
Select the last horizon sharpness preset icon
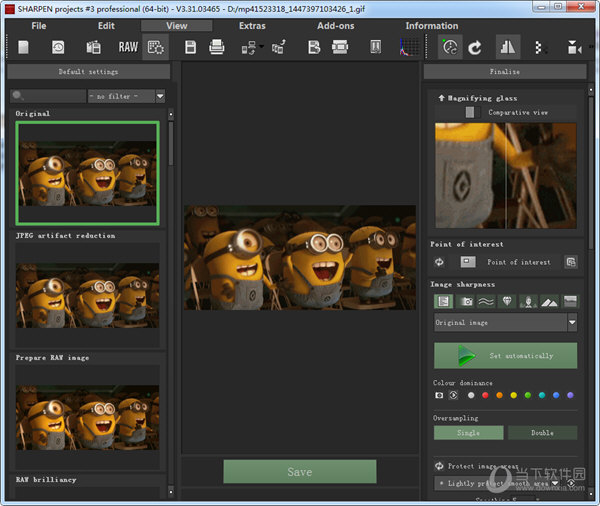coord(570,302)
